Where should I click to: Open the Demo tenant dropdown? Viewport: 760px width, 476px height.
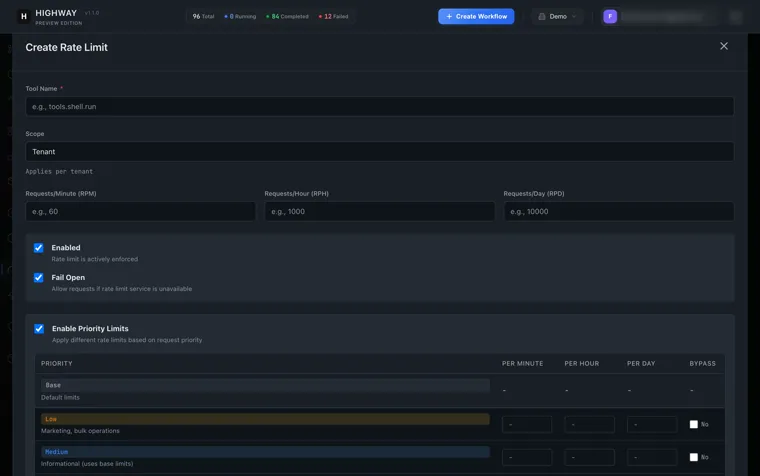tap(557, 16)
